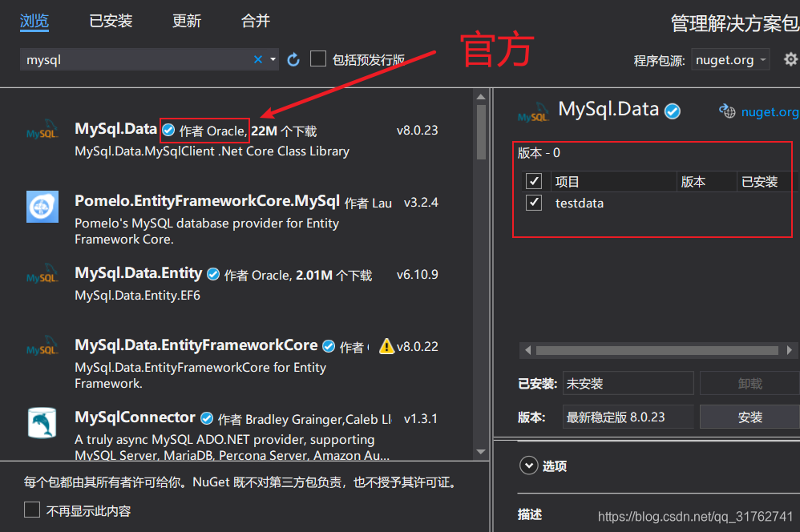Click the project table scroll-right arrow

tap(790, 350)
